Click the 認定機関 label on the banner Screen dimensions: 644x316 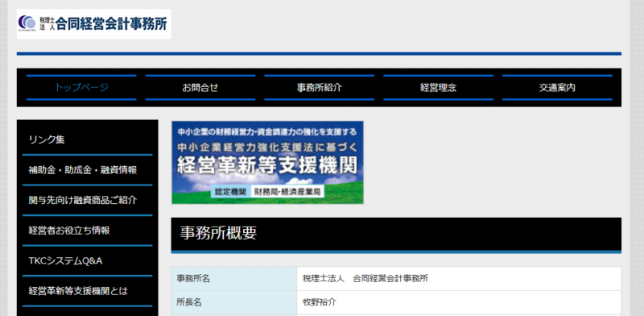click(x=230, y=192)
